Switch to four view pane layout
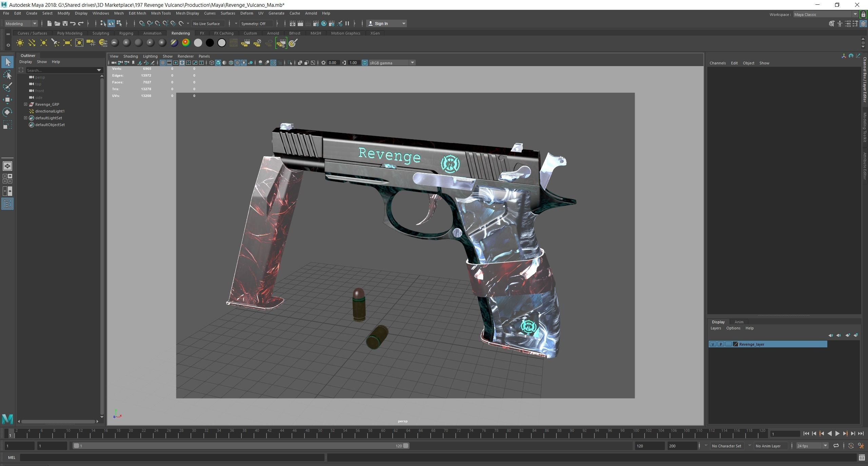Viewport: 868px width, 466px height. point(7,179)
